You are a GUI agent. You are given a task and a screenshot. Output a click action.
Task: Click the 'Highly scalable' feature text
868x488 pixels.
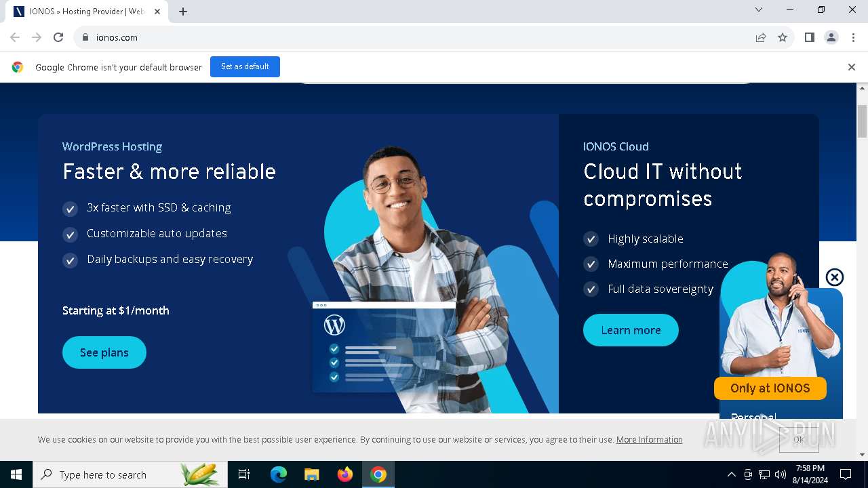[646, 239]
